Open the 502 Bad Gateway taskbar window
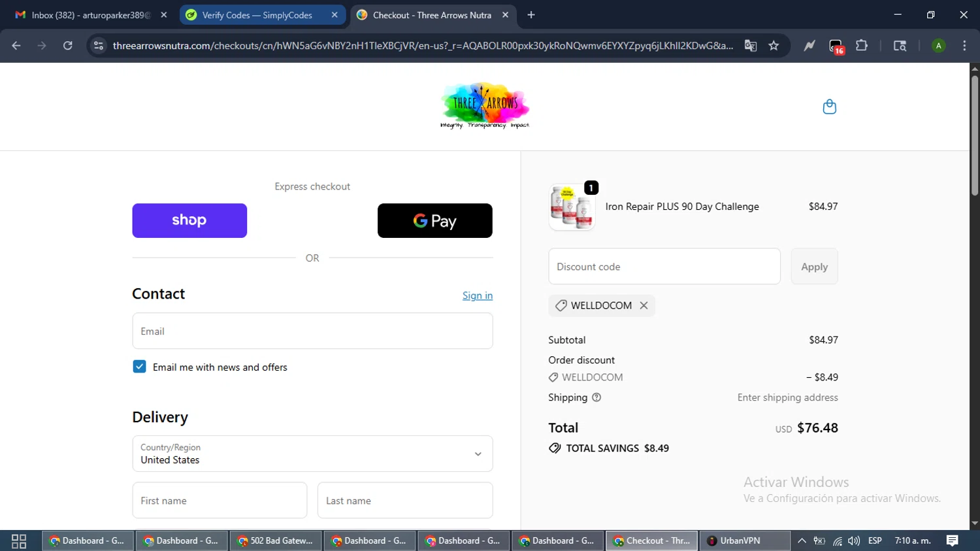This screenshot has width=980, height=551. pos(276,541)
